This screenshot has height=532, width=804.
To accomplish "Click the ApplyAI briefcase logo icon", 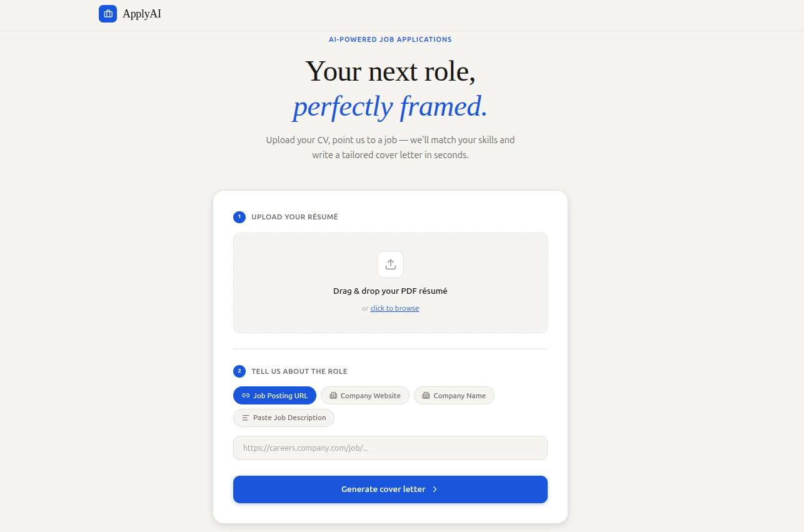I will (108, 14).
